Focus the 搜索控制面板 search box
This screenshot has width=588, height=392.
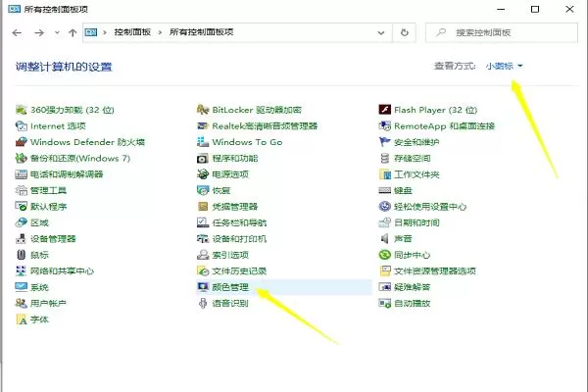tap(502, 32)
